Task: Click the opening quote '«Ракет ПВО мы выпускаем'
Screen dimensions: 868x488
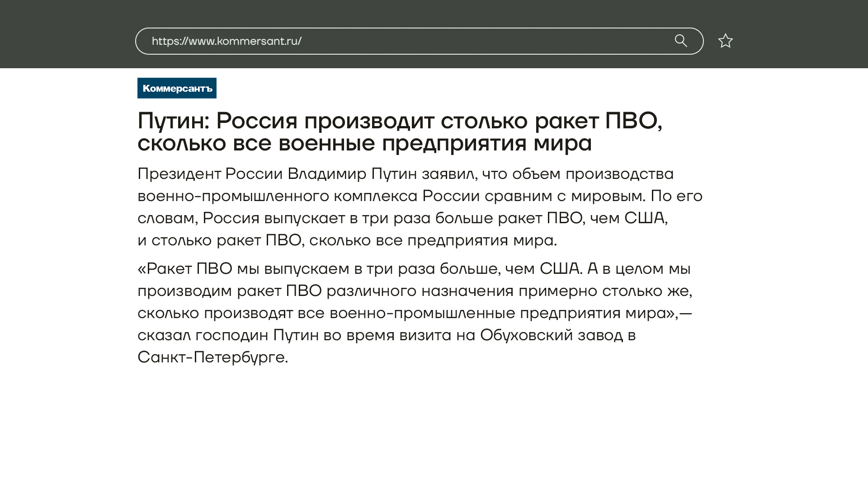Action: [x=243, y=269]
